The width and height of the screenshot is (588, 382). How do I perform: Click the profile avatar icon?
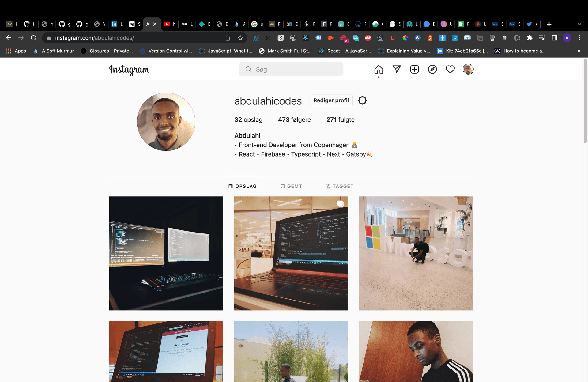click(x=468, y=69)
